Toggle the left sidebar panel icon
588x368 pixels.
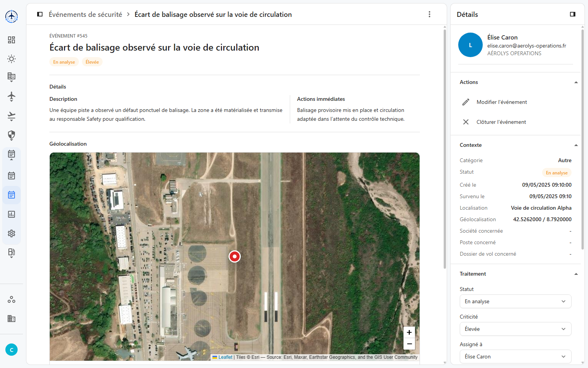tap(40, 14)
